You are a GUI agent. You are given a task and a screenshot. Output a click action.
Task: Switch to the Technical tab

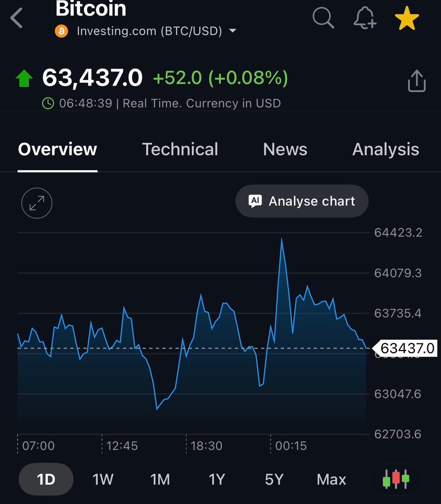[180, 150]
